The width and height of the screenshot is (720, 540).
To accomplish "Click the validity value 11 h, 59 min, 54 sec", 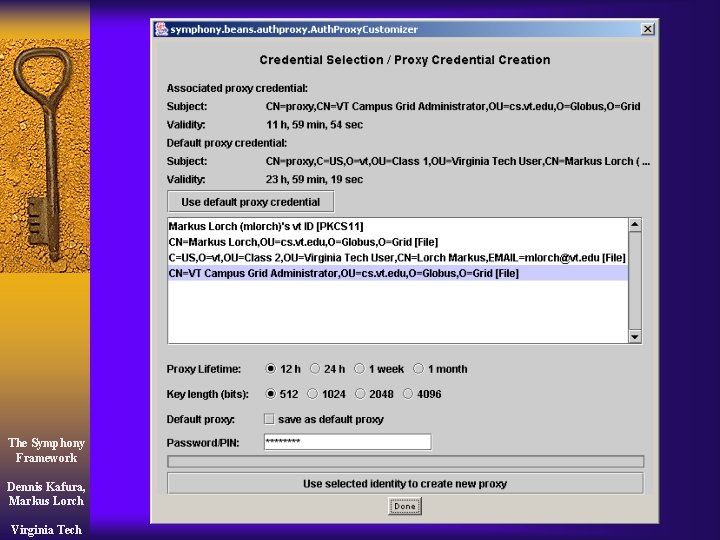I will tap(315, 124).
